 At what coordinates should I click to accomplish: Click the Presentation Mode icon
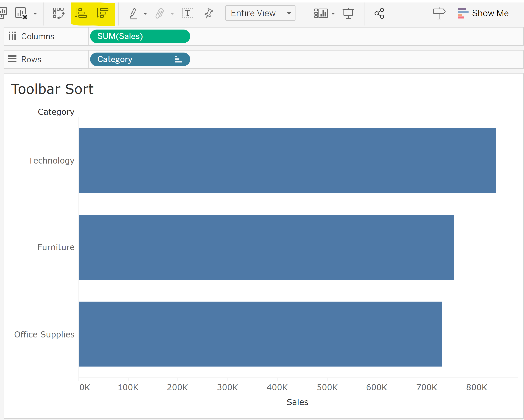[348, 13]
